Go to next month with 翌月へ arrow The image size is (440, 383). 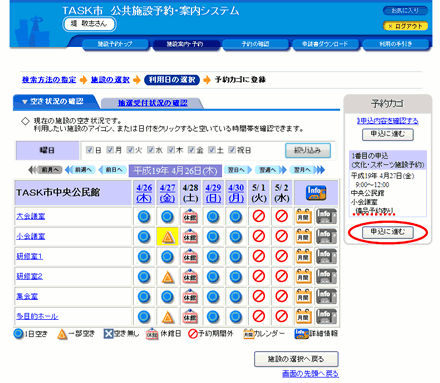(307, 170)
